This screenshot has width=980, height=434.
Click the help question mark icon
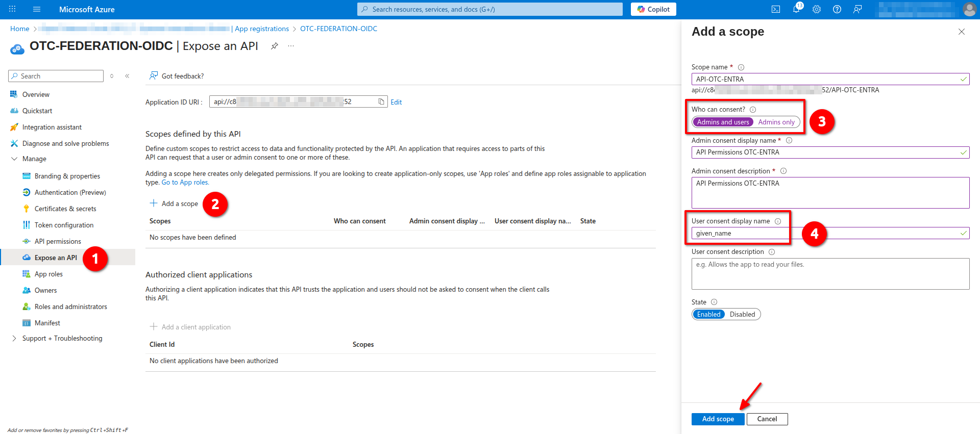click(x=837, y=9)
